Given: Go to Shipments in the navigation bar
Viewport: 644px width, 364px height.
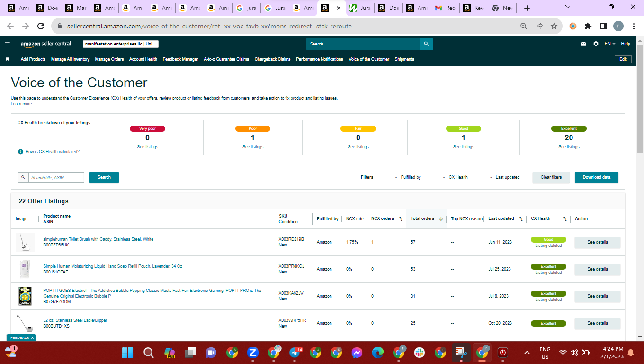Looking at the screenshot, I should point(404,59).
